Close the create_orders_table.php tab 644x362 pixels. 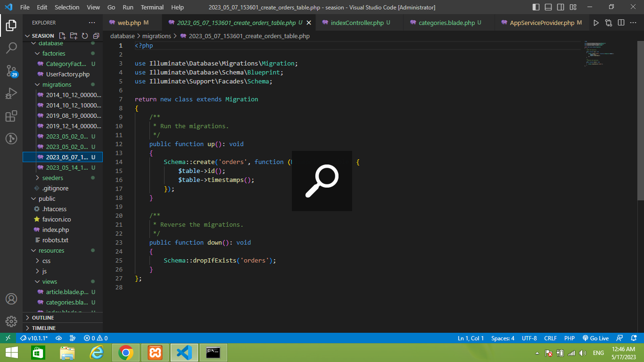tap(309, 23)
